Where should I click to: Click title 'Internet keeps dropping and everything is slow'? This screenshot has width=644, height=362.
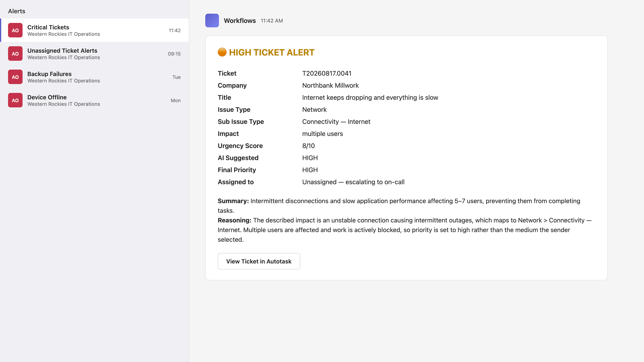[x=370, y=97]
